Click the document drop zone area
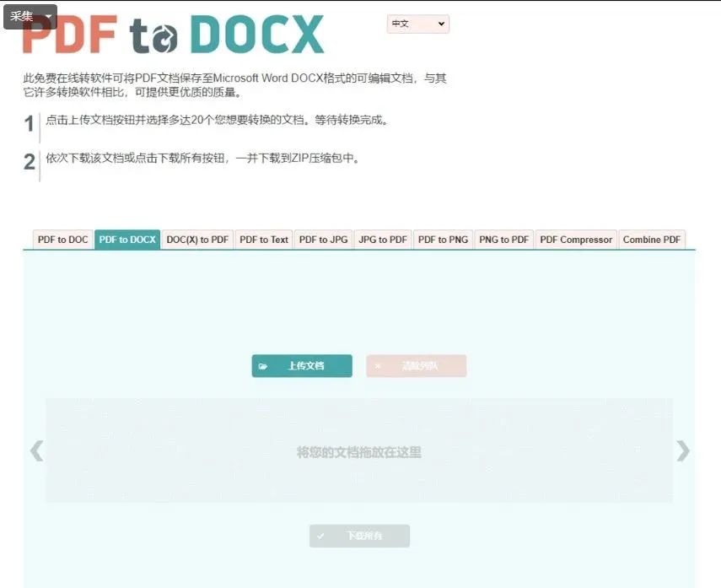 coord(360,451)
